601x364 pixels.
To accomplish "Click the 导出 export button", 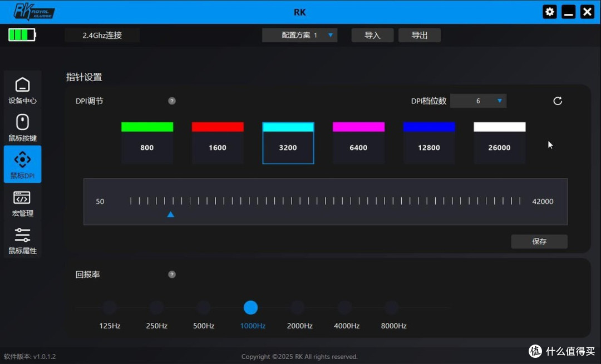I will click(420, 35).
